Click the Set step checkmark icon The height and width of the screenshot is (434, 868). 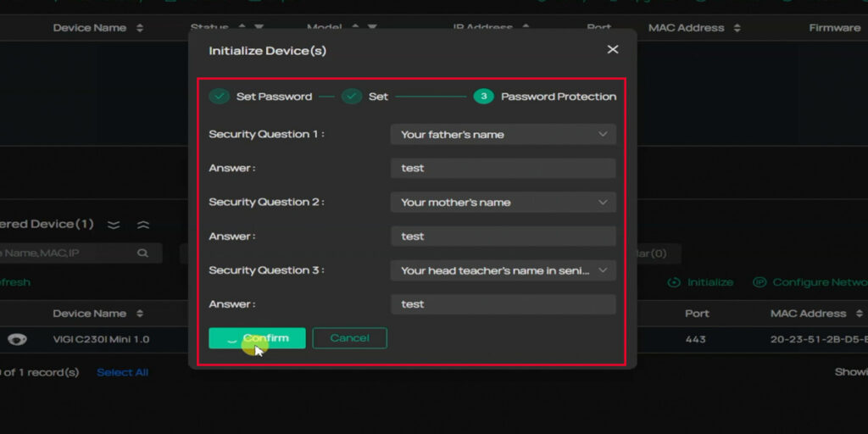(352, 97)
